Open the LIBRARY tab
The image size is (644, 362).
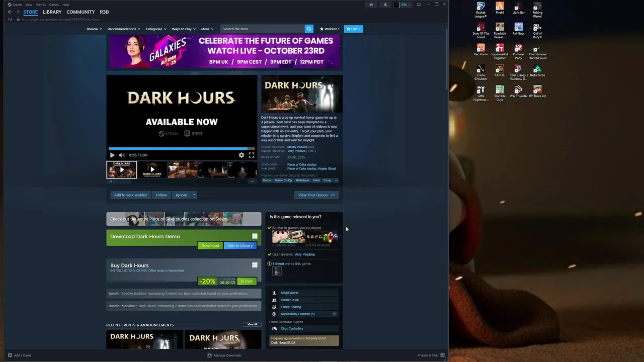click(52, 12)
